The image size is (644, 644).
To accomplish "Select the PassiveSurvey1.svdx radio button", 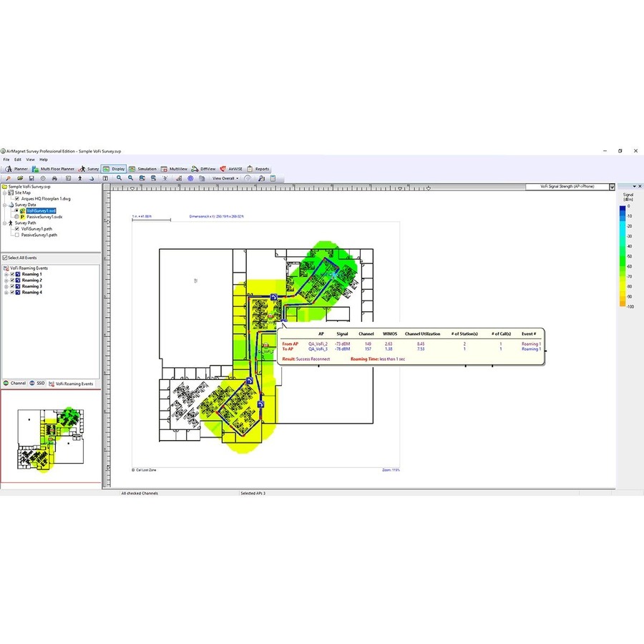I will click(x=17, y=216).
